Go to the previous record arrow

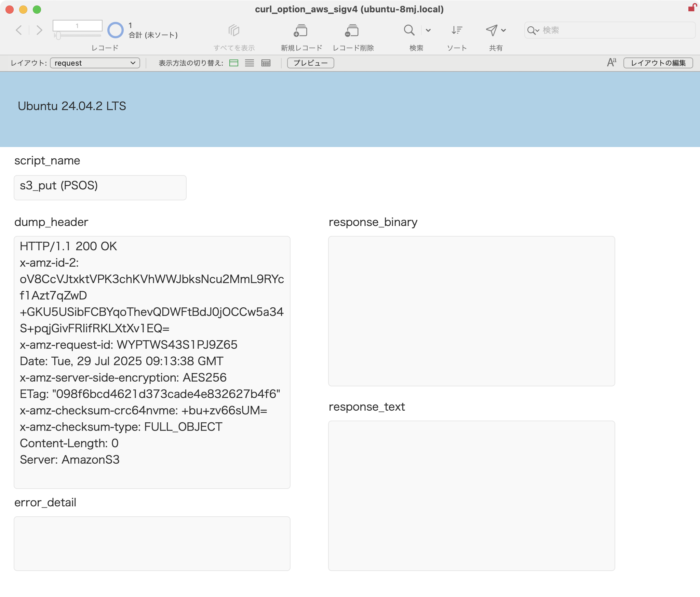click(x=19, y=30)
